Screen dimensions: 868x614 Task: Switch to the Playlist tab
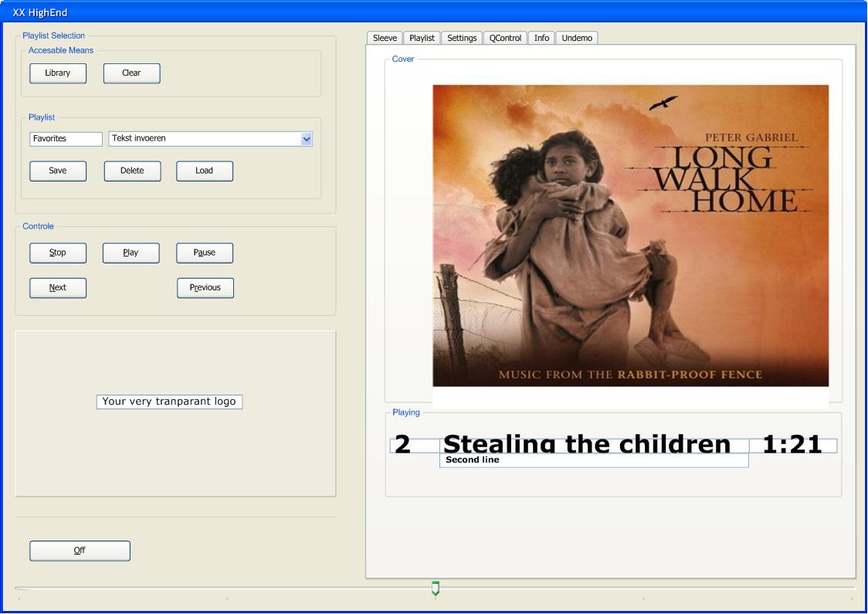pyautogui.click(x=422, y=38)
